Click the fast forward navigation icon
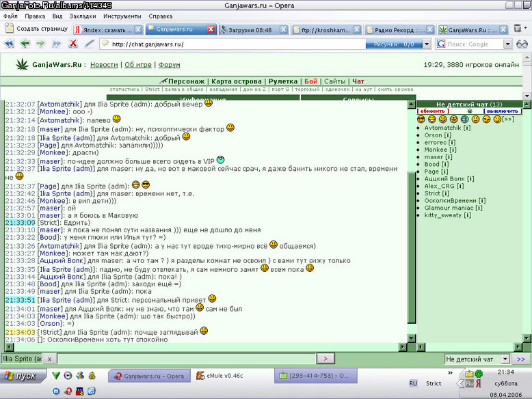Screen dimensions: 532x399 (57, 44)
